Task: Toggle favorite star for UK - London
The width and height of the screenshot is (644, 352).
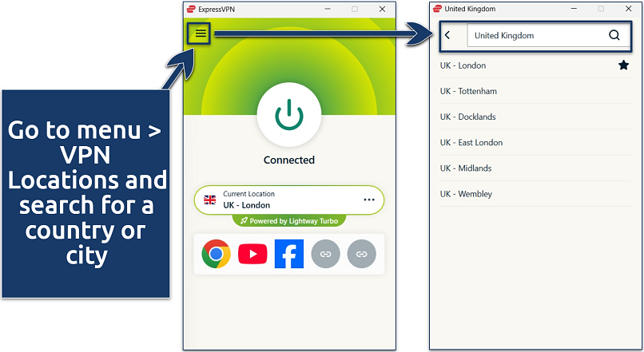Action: point(623,65)
